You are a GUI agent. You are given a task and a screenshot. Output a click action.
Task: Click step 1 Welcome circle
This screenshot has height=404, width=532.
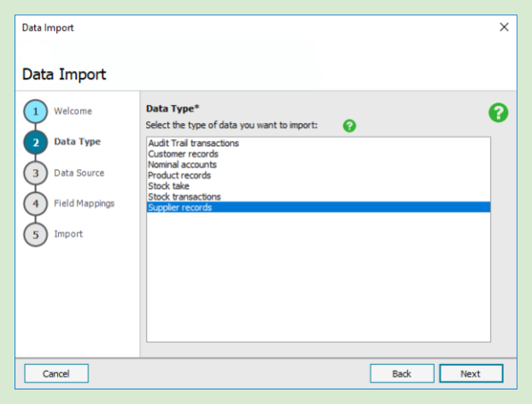point(35,112)
